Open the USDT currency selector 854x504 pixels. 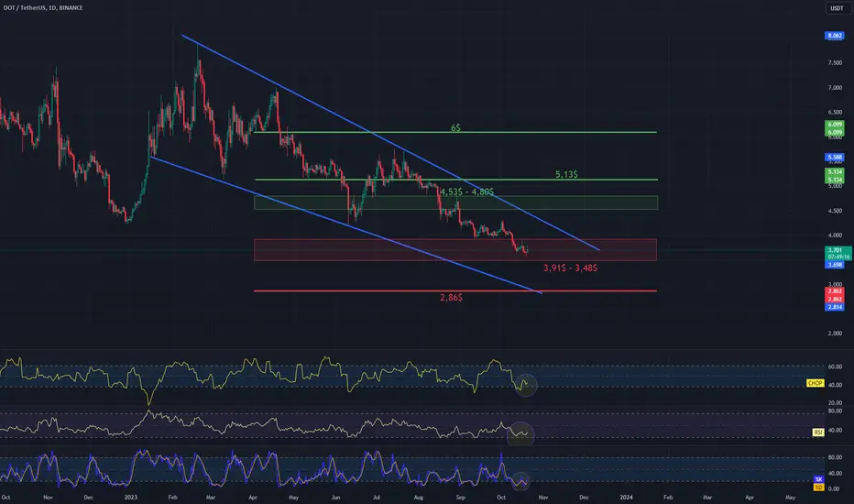click(836, 7)
